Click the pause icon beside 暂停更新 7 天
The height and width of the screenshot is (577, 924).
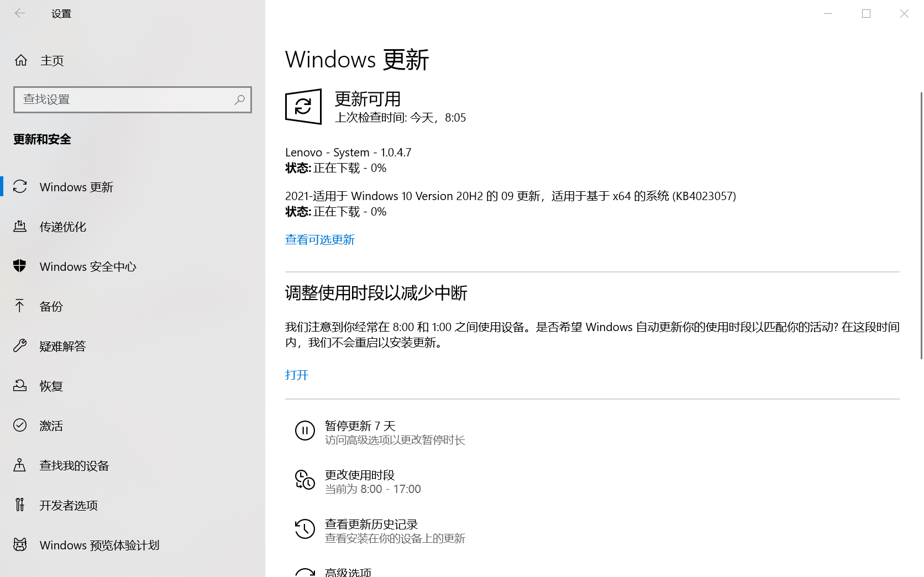(x=305, y=431)
